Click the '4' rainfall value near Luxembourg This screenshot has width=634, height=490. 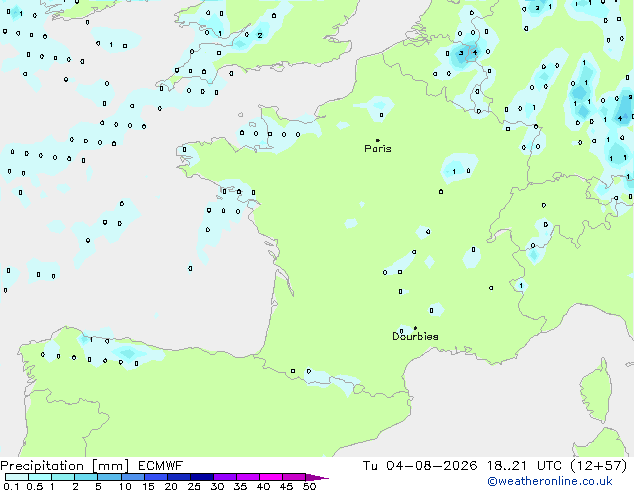click(x=475, y=53)
